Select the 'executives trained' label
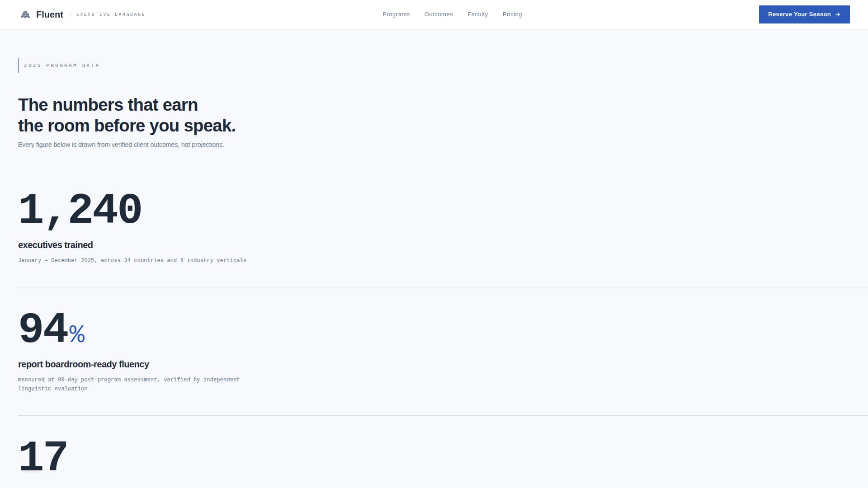 [56, 245]
